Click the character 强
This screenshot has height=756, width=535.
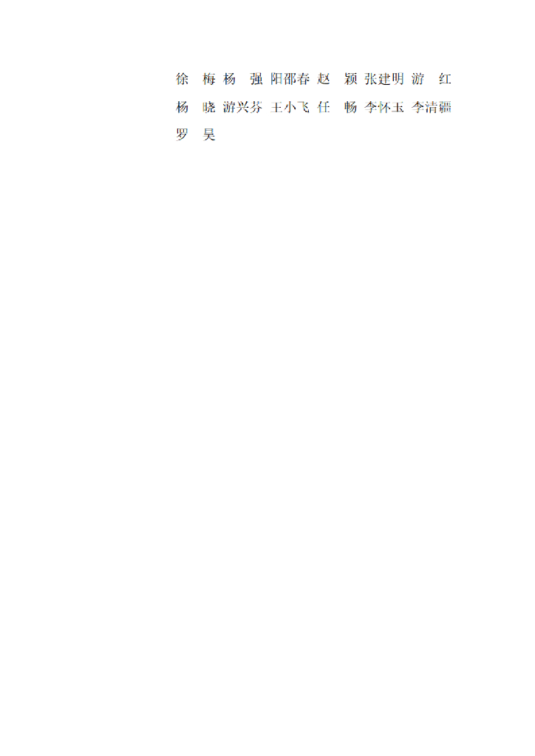256,78
